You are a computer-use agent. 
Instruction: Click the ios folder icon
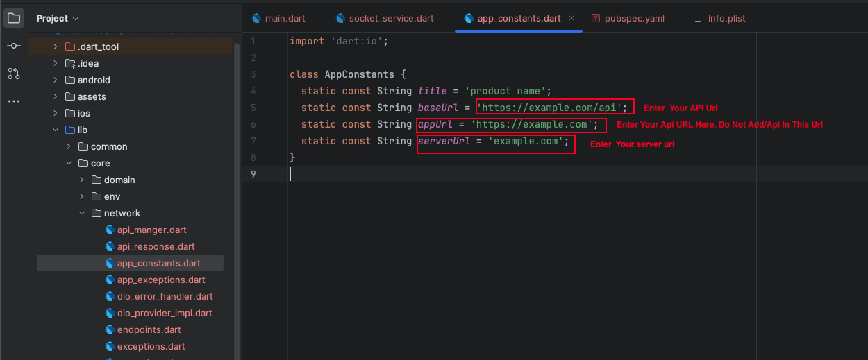69,113
